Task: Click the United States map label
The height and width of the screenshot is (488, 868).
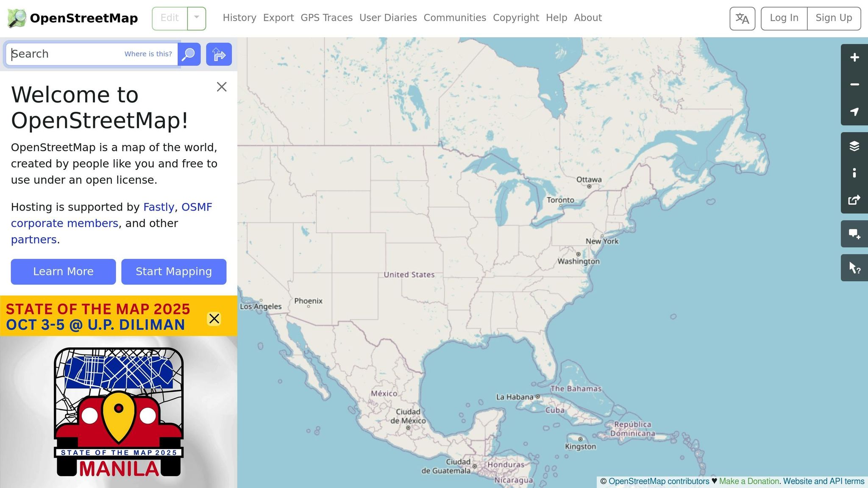Action: pyautogui.click(x=409, y=274)
